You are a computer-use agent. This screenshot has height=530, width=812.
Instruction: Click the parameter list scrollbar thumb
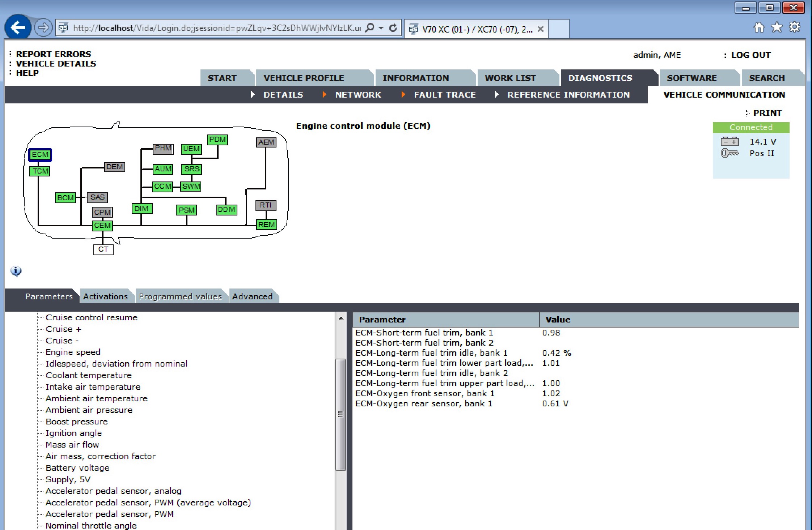340,414
